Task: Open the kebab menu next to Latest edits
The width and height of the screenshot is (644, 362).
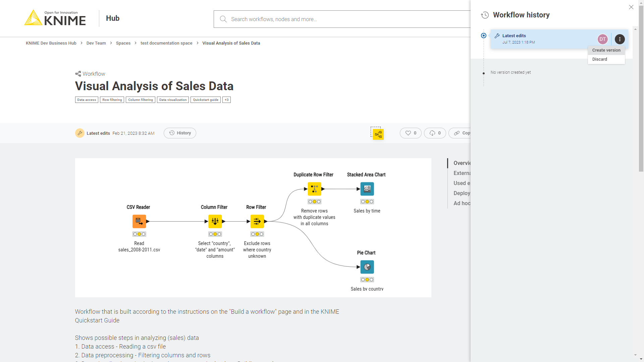Action: pos(619,39)
